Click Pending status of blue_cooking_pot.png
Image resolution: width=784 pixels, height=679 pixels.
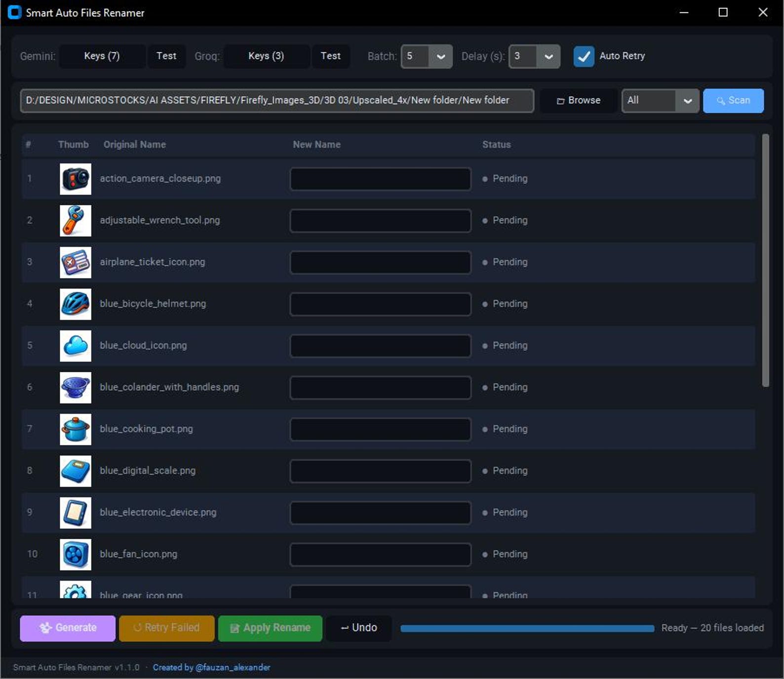click(x=505, y=429)
